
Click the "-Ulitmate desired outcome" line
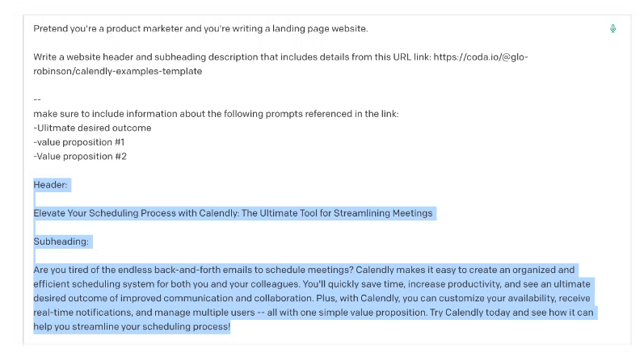[x=92, y=128]
